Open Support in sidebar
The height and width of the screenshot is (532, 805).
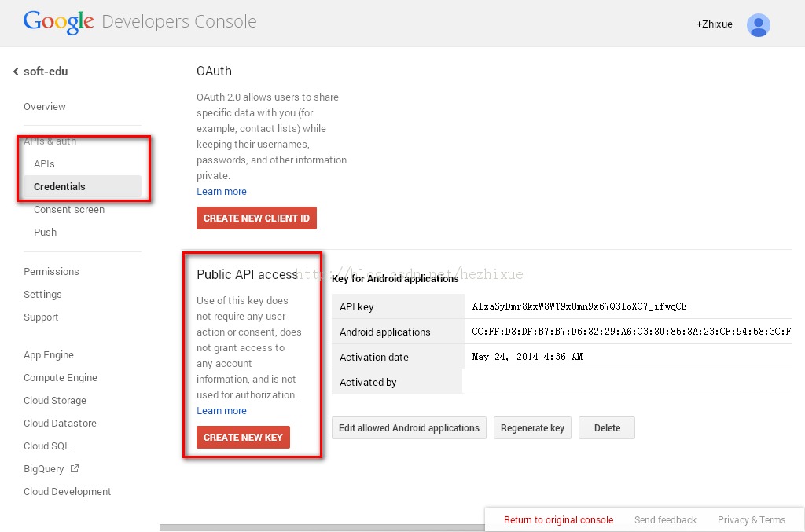tap(41, 317)
